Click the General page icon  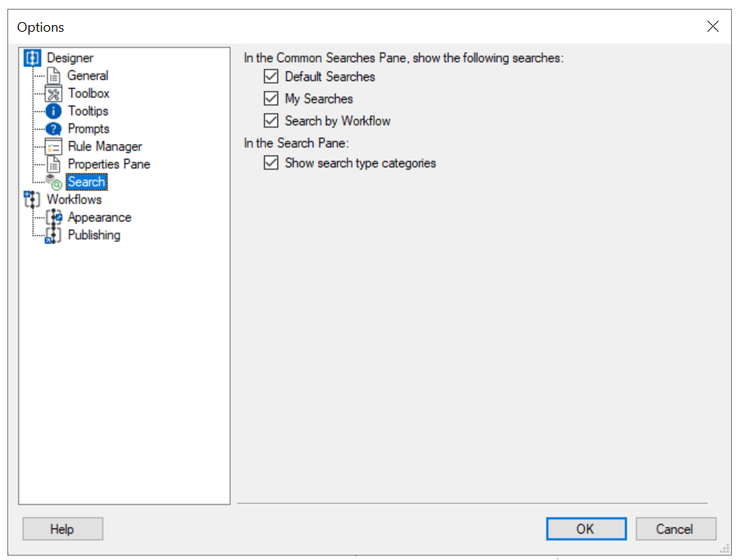coord(54,75)
